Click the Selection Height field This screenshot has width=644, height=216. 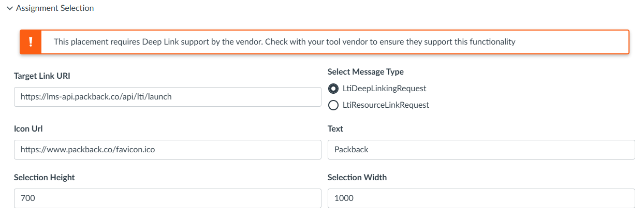(x=168, y=198)
